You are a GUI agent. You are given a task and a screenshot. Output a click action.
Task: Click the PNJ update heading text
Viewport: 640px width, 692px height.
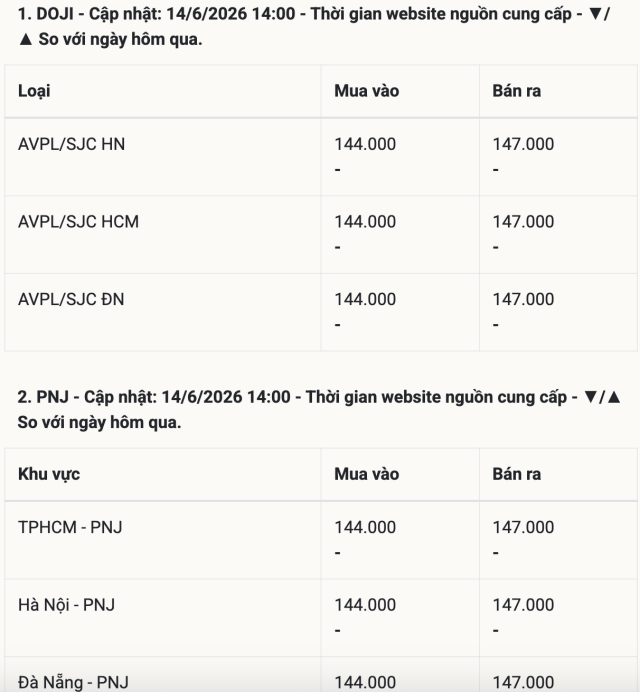[x=319, y=410]
